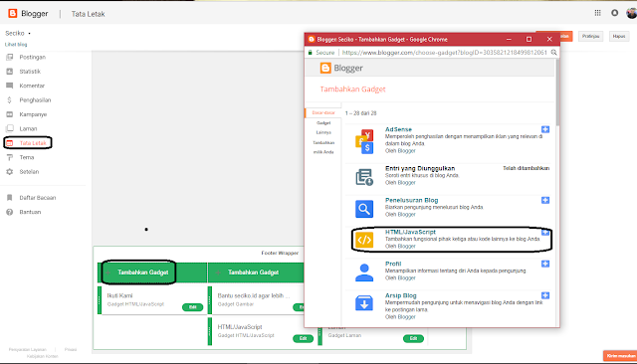Add Arsip Blog with plus icon

pyautogui.click(x=545, y=295)
